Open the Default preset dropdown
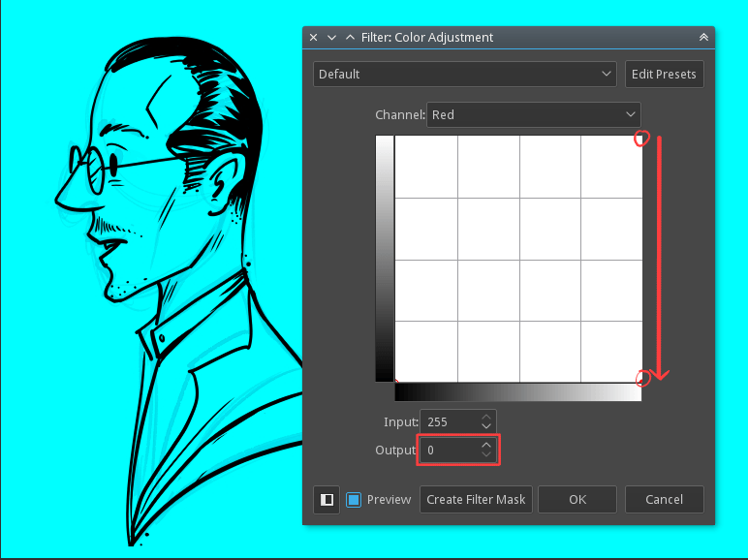This screenshot has width=748, height=560. [465, 74]
